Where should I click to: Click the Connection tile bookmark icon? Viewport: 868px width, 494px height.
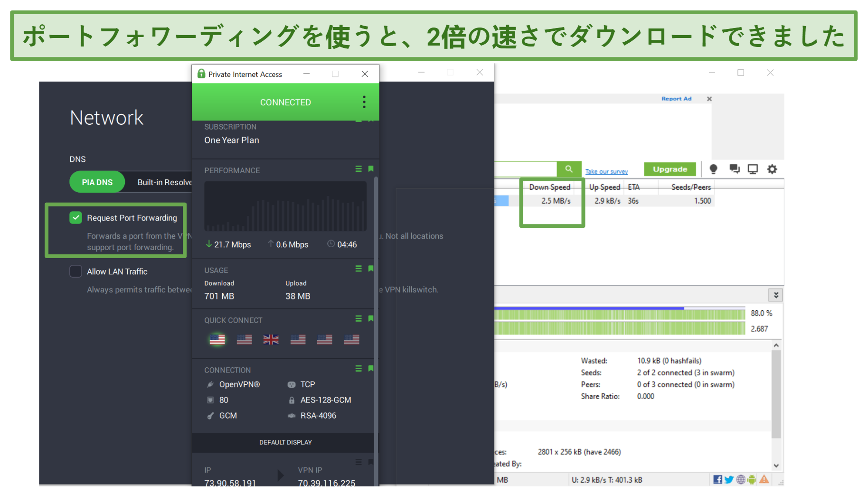click(x=371, y=368)
